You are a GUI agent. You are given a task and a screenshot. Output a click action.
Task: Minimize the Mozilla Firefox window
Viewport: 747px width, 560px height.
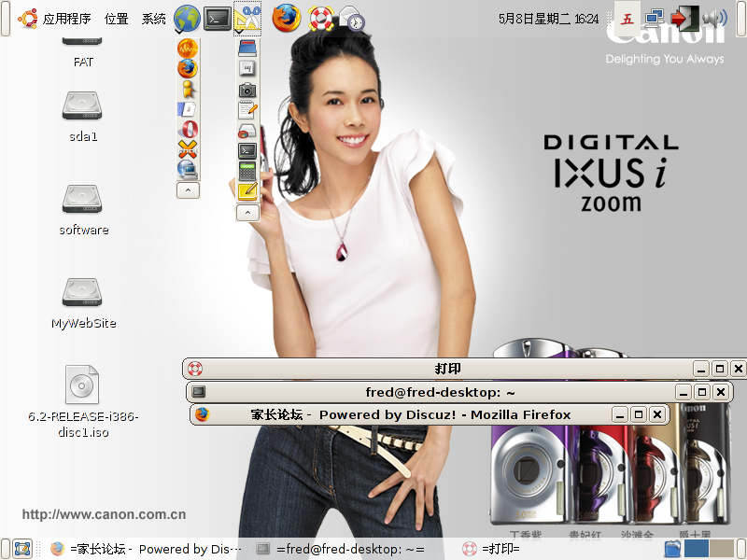tap(620, 414)
